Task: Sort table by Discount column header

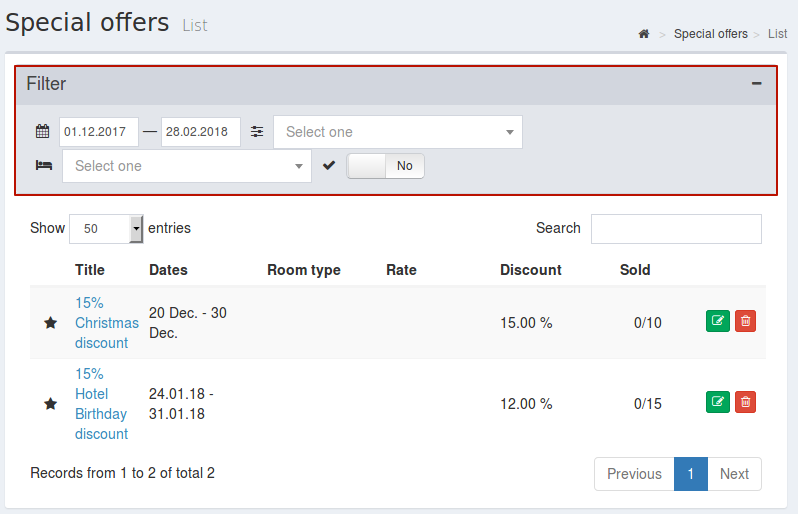Action: point(530,270)
